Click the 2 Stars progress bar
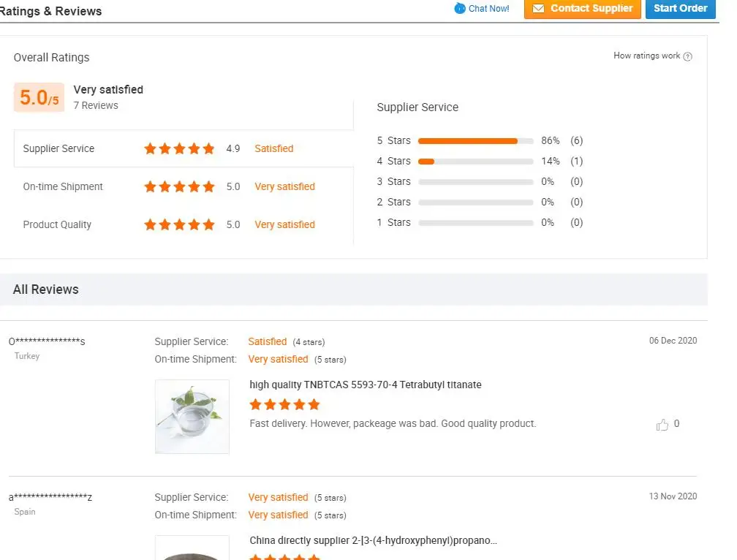Image resolution: width=737 pixels, height=560 pixels. tap(476, 203)
